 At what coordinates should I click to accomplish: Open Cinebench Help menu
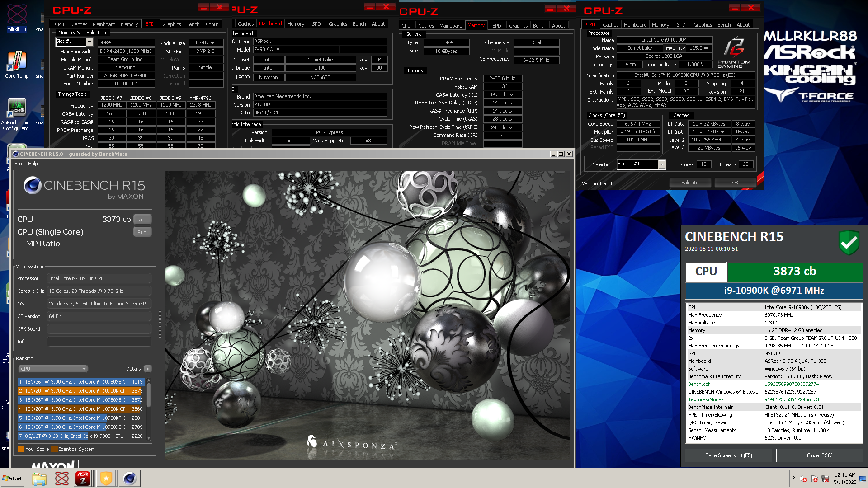tap(33, 164)
